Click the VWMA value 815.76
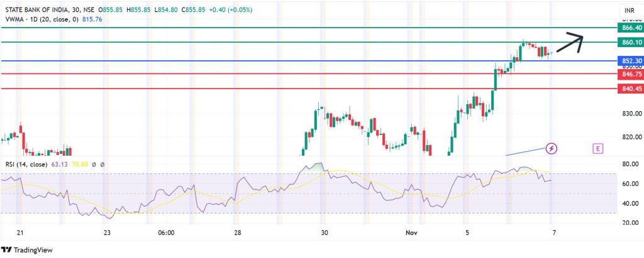Viewport: 644px width, 258px height. 92,19
